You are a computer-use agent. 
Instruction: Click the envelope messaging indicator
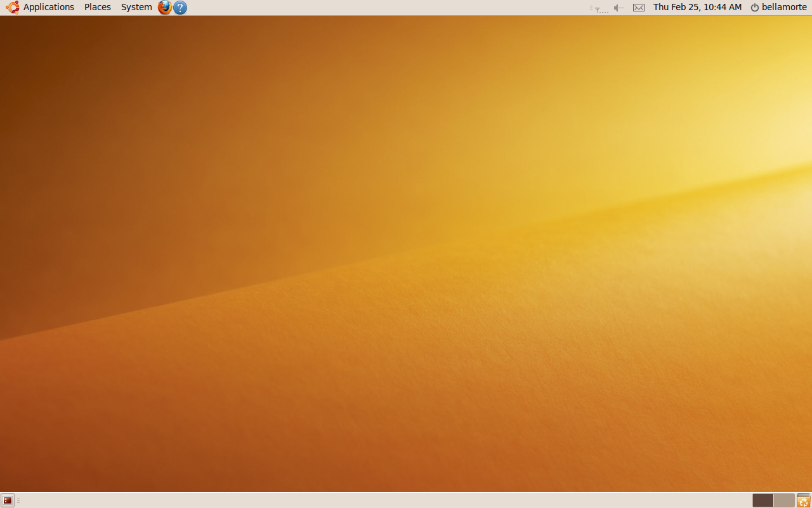click(x=639, y=8)
